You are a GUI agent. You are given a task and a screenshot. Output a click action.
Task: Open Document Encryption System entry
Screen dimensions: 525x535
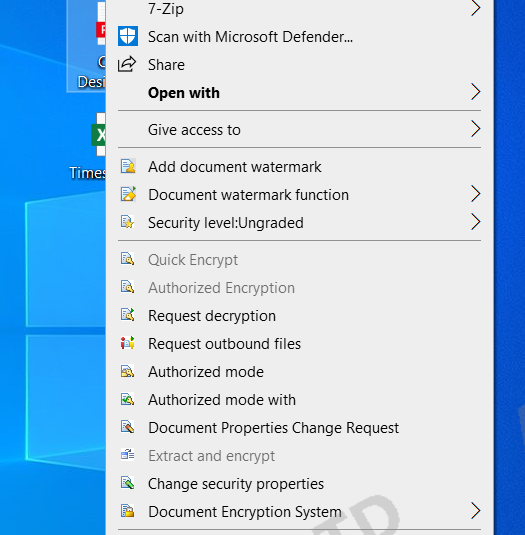point(300,511)
